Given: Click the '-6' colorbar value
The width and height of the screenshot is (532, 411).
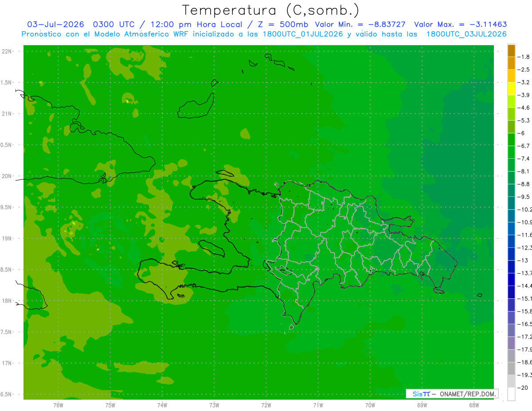Looking at the screenshot, I should point(521,133).
